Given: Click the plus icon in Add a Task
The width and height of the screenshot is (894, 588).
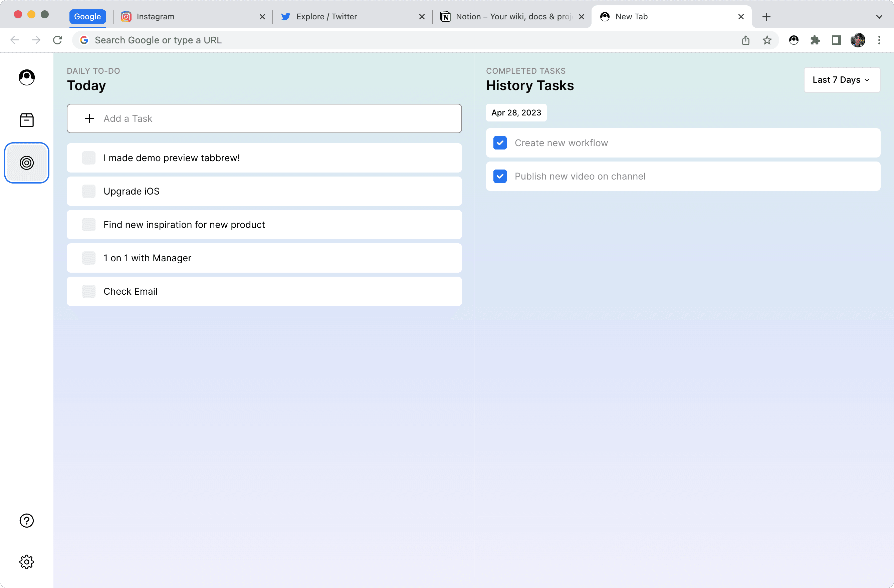Looking at the screenshot, I should [x=89, y=119].
